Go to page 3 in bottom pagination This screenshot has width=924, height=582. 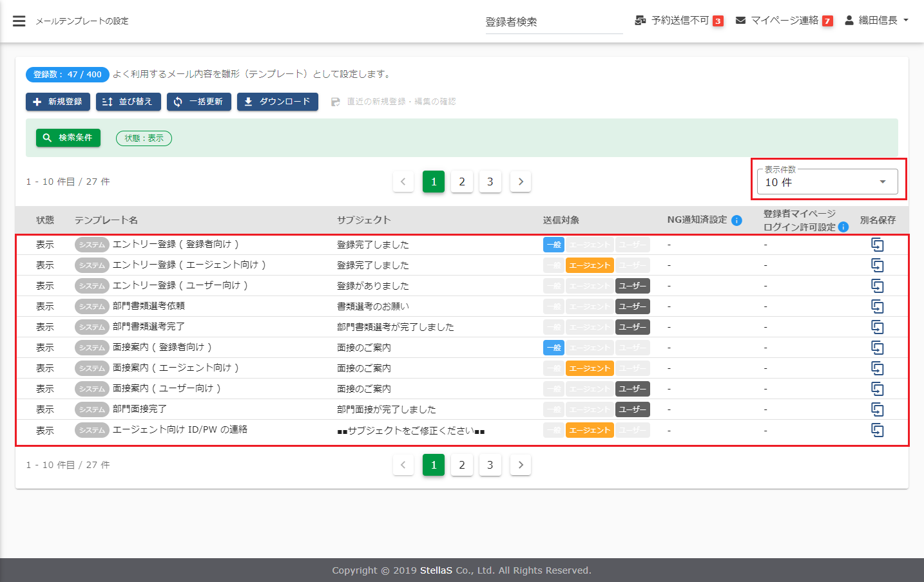point(490,465)
